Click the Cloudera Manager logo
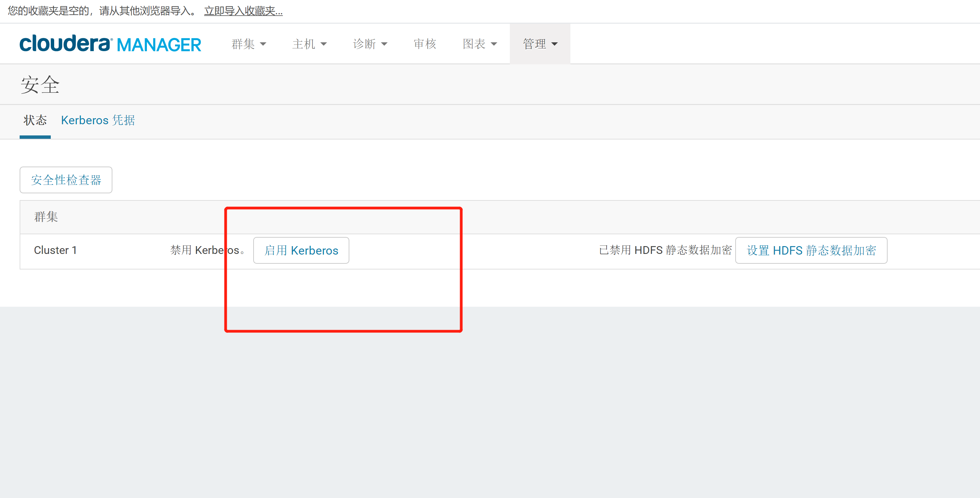The image size is (980, 498). coord(110,44)
